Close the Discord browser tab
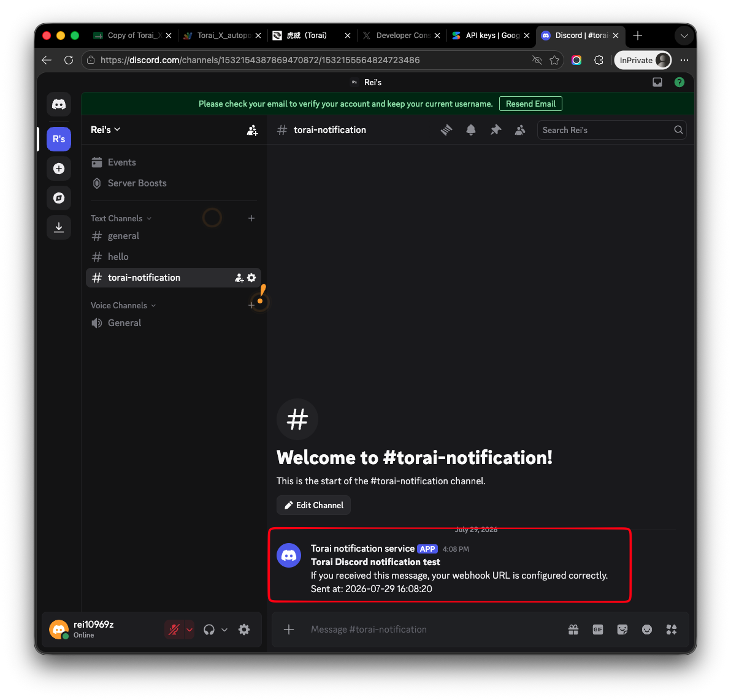The height and width of the screenshot is (700, 731). point(615,36)
